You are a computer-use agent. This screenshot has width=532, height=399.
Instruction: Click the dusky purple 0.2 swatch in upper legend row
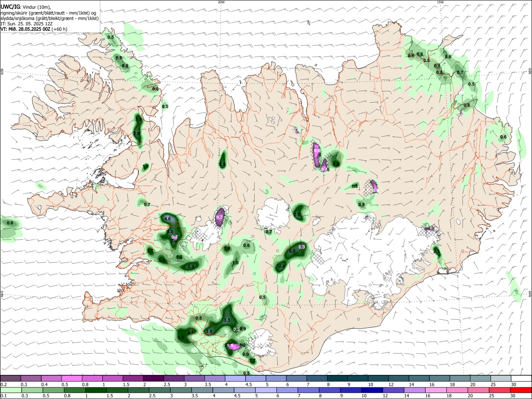(x=10, y=378)
